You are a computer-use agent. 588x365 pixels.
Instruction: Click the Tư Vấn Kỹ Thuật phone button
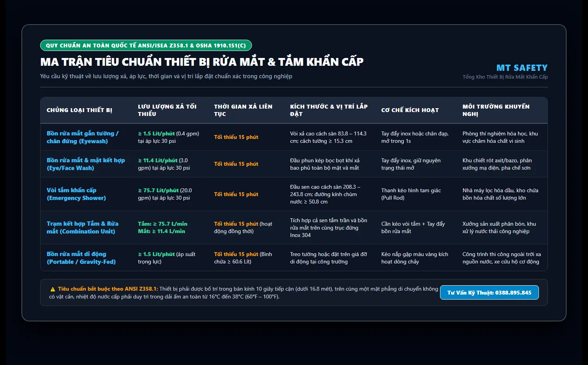(489, 293)
